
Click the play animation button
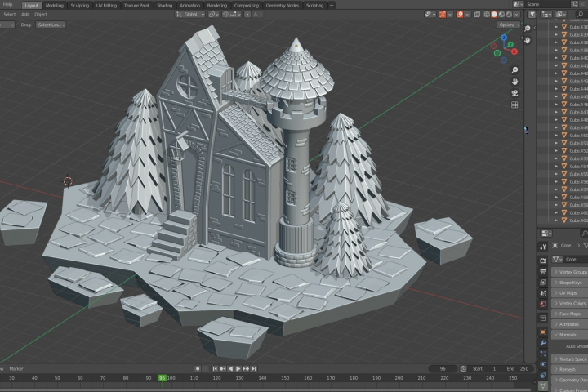coord(238,369)
